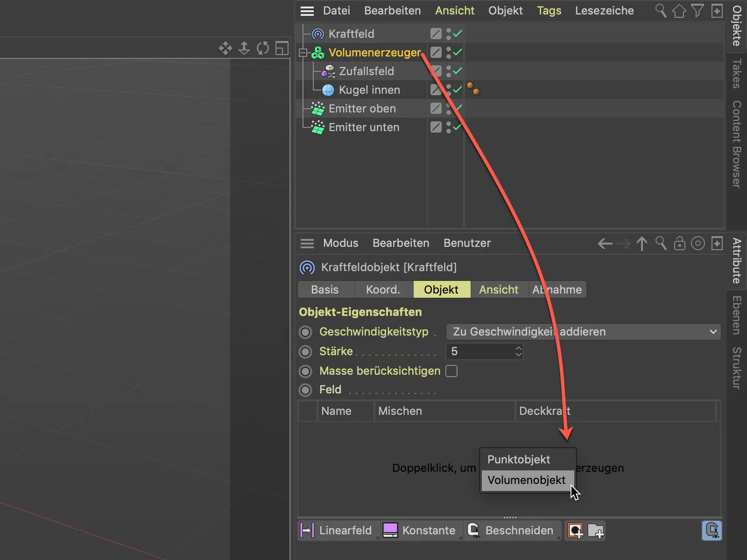Open the Tags menu
747x560 pixels.
[x=549, y=11]
